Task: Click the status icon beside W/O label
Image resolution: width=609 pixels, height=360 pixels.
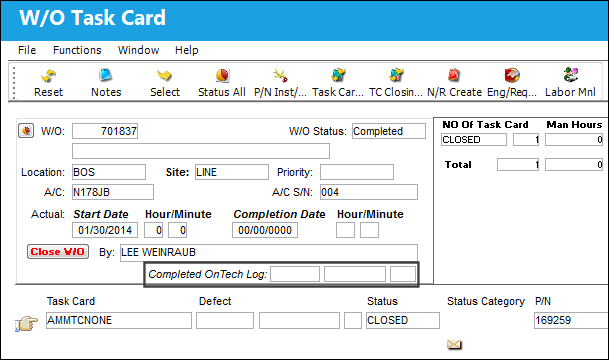Action: click(x=26, y=131)
